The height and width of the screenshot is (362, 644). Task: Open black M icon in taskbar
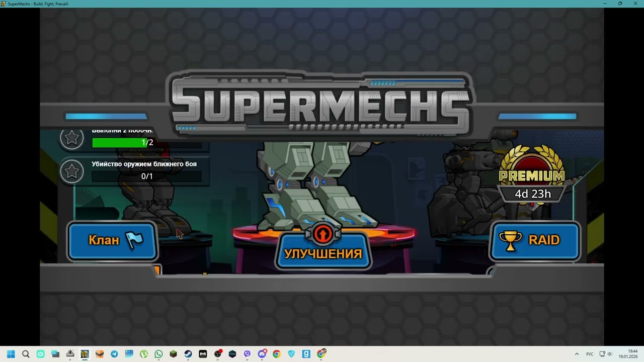203,354
